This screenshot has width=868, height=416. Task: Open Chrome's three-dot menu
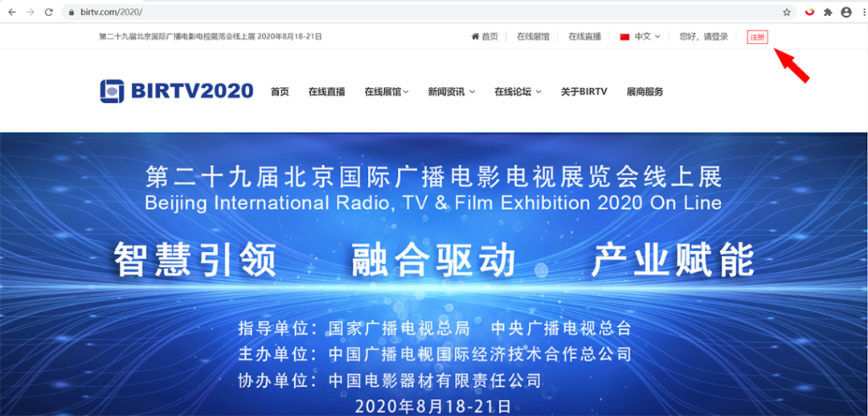point(862,12)
